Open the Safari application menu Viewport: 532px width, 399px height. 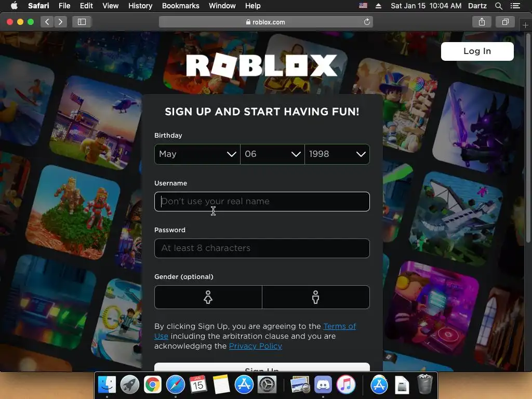tap(38, 6)
